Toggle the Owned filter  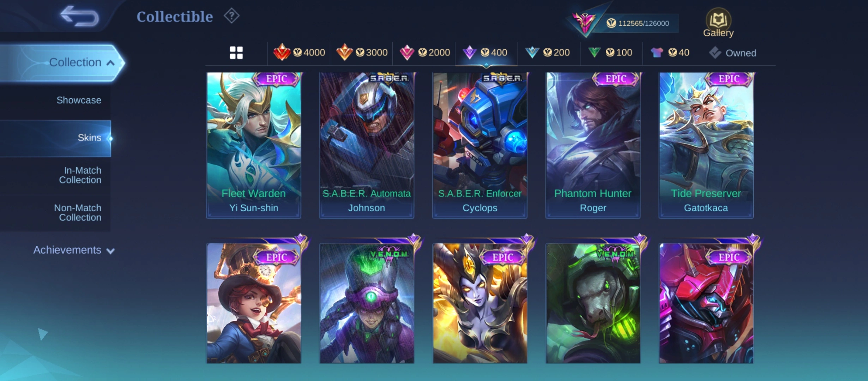[x=733, y=53]
